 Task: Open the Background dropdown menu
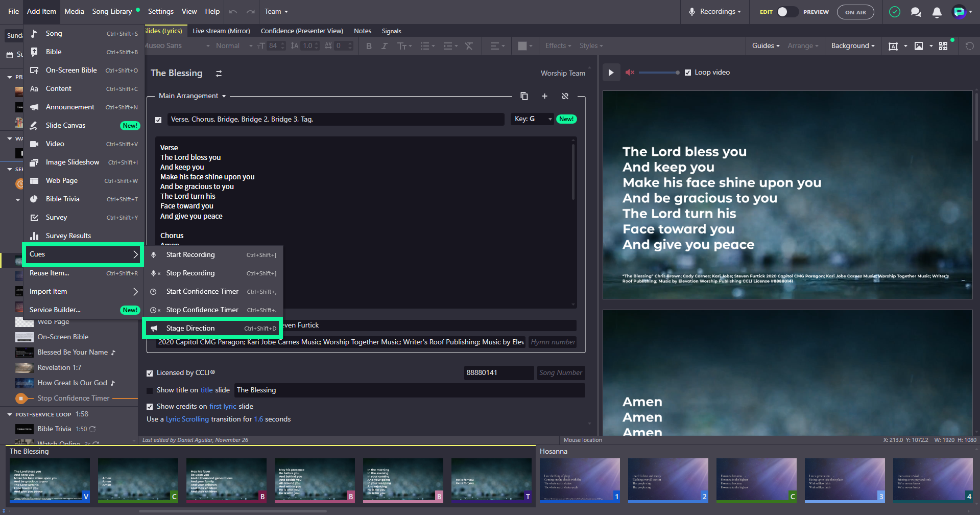coord(852,46)
